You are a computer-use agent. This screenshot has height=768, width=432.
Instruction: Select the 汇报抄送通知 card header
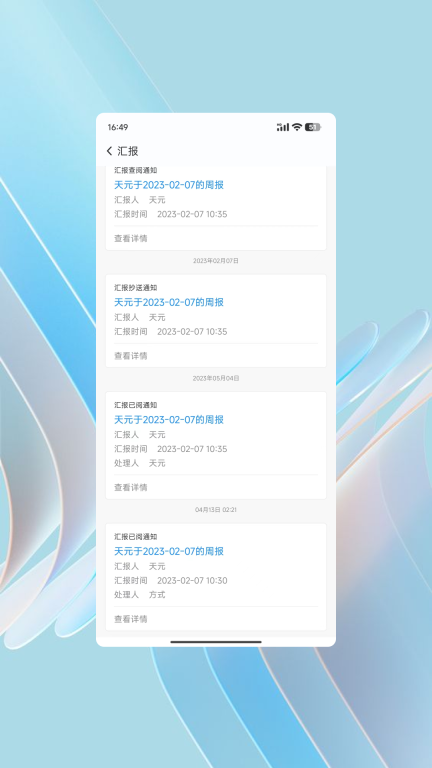tap(136, 288)
